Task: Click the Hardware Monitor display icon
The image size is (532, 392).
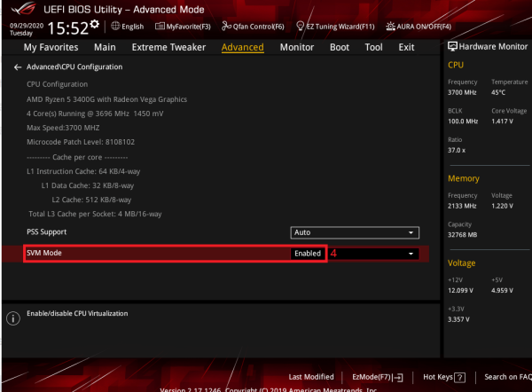Action: [x=453, y=46]
